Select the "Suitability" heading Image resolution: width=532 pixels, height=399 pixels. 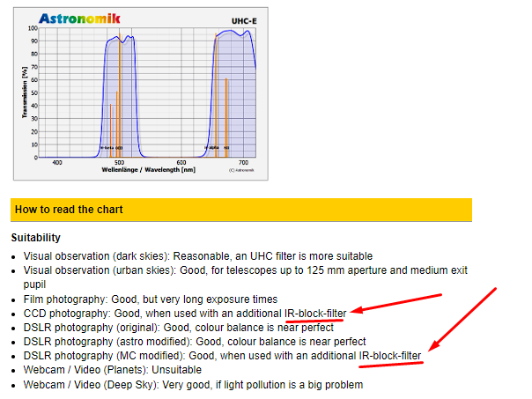pyautogui.click(x=35, y=238)
